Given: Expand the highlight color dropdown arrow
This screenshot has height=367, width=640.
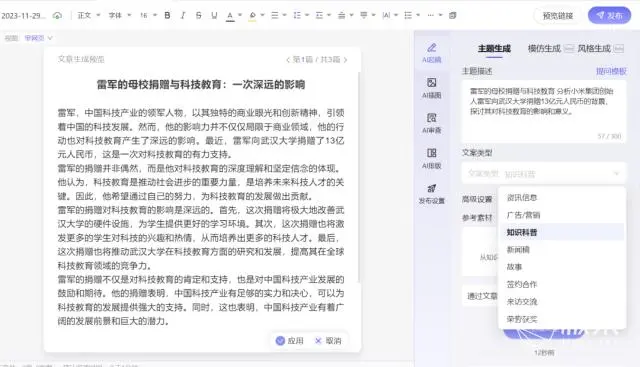Looking at the screenshot, I should click(x=262, y=16).
